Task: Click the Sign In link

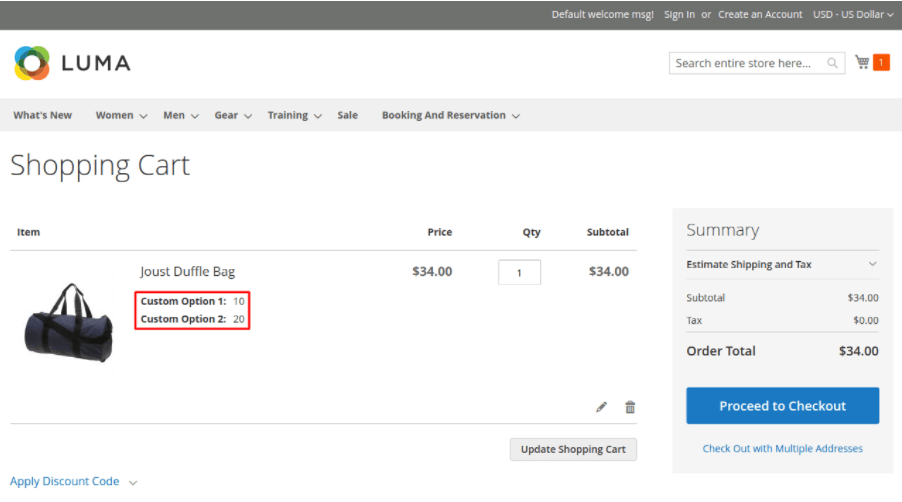Action: (x=679, y=14)
